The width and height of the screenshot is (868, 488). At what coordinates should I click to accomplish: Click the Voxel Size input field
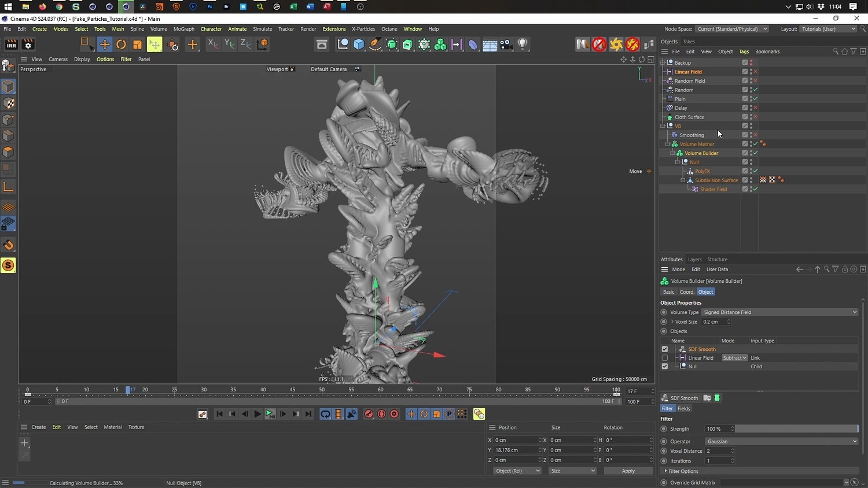tap(714, 322)
